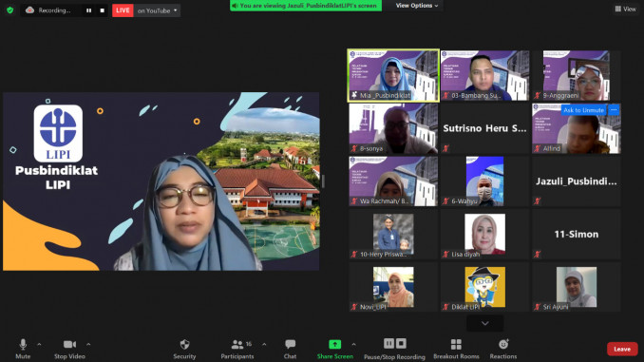Click the muted mic icon on Jazuli_Pusbindi tile
Image resolution: width=644 pixels, height=362 pixels.
click(x=538, y=200)
